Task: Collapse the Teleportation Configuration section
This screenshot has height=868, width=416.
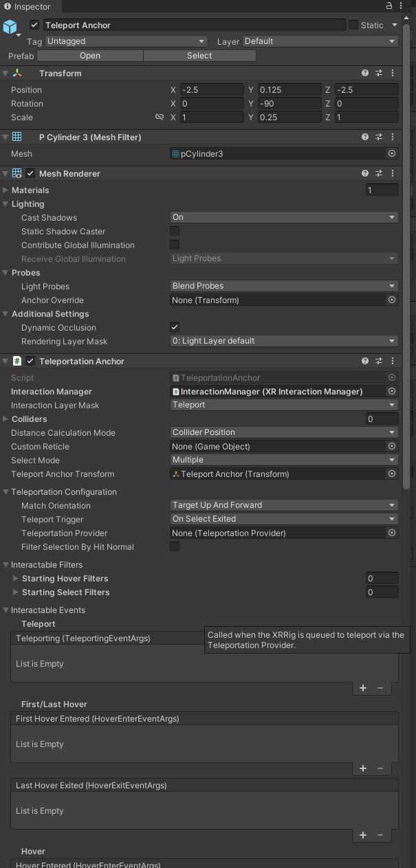Action: pos(6,491)
